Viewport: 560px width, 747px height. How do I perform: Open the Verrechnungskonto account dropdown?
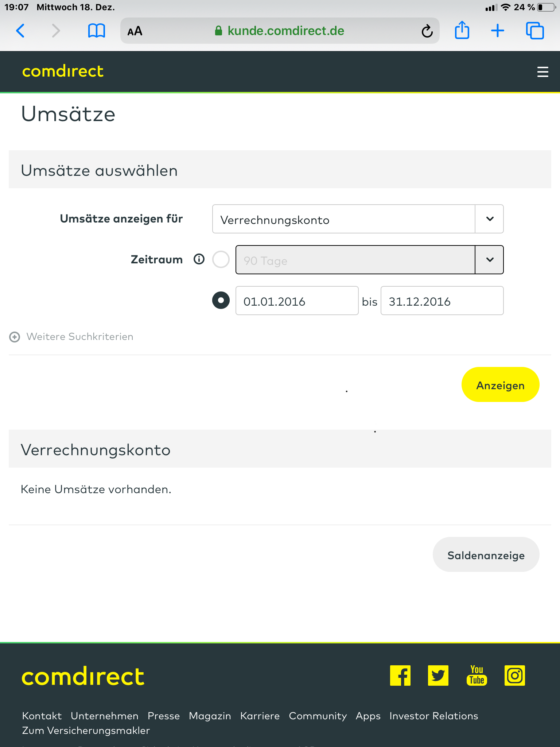[358, 219]
